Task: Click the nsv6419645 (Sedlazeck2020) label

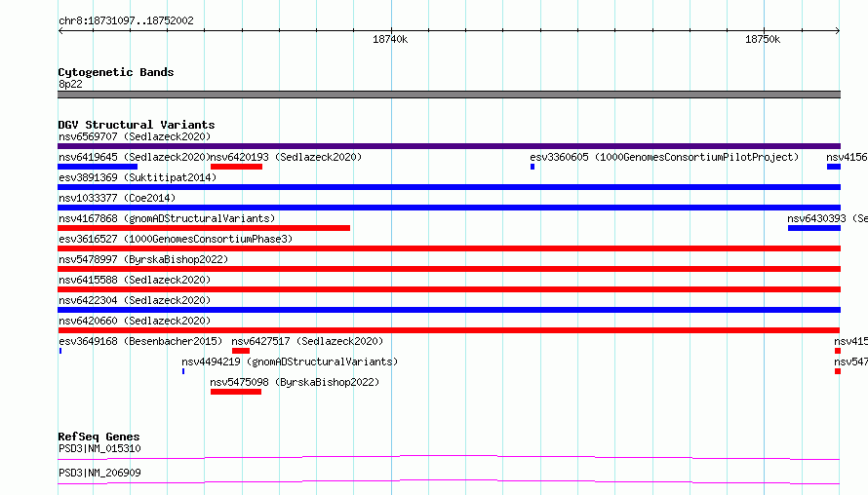Action: [134, 157]
